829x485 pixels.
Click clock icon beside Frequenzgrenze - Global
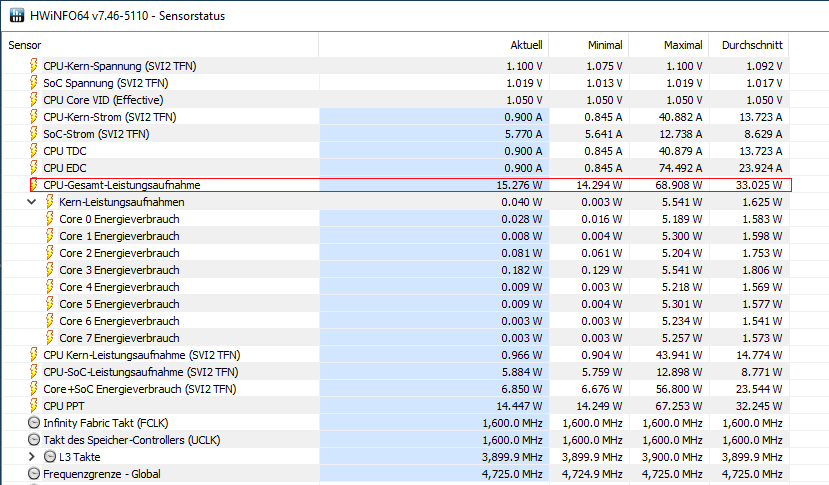tap(34, 473)
